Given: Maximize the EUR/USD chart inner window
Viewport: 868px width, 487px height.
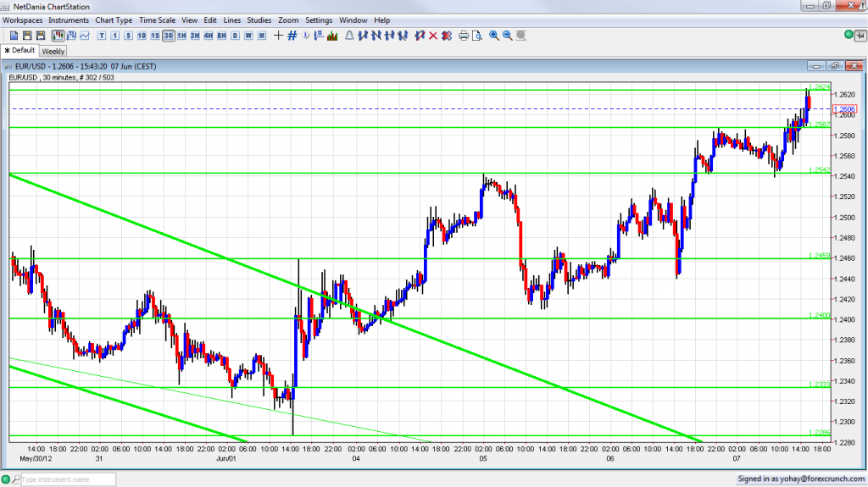Looking at the screenshot, I should (835, 66).
